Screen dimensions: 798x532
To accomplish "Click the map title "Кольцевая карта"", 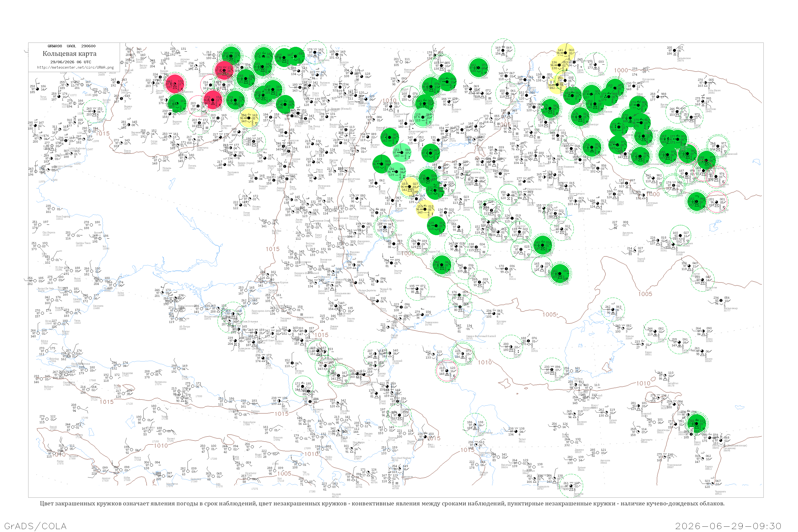I will [69, 54].
